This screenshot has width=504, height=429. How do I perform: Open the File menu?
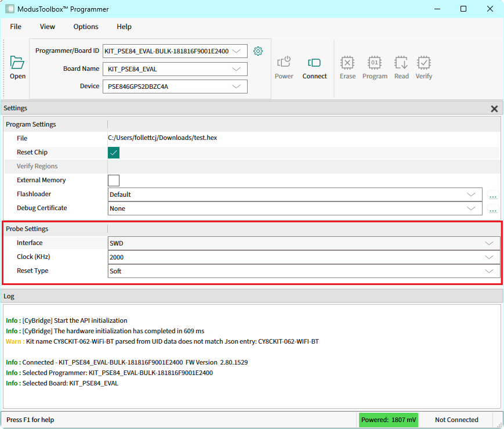click(16, 27)
